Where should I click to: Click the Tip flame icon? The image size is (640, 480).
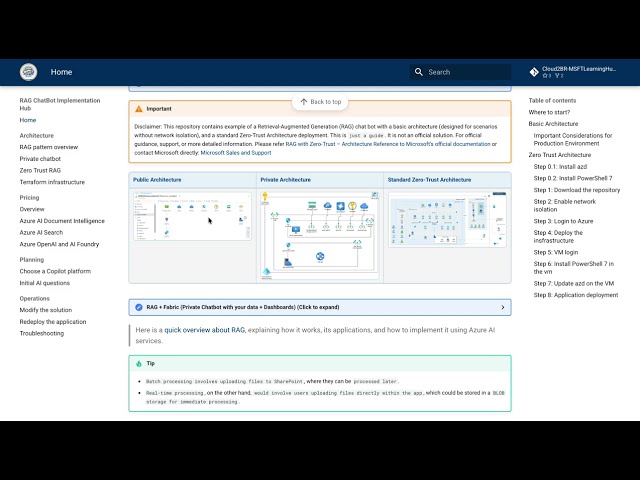[139, 363]
